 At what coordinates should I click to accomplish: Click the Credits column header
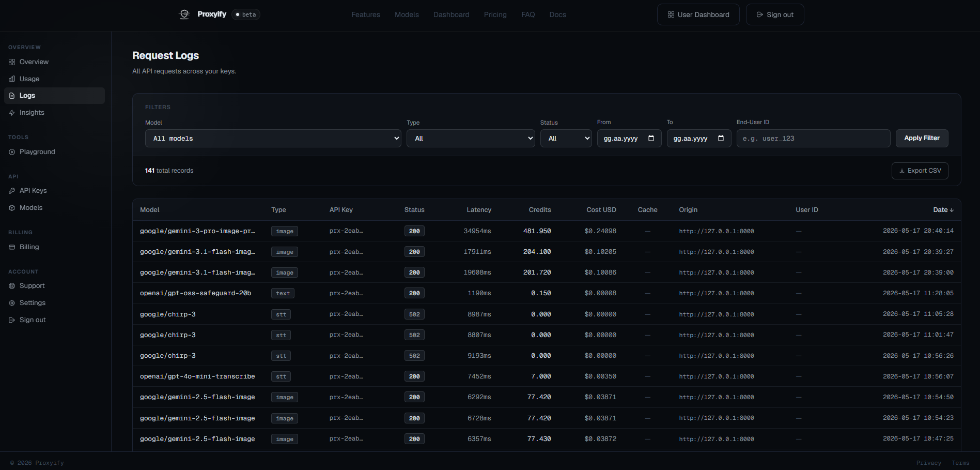540,210
